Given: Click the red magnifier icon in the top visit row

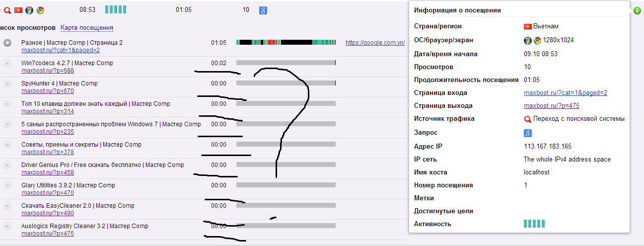Looking at the screenshot, I should pyautogui.click(x=7, y=10).
